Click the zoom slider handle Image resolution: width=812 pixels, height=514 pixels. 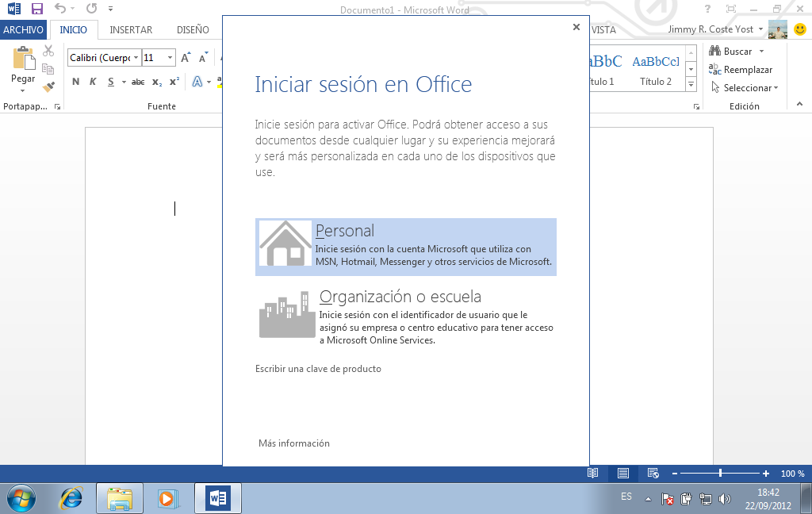(720, 473)
